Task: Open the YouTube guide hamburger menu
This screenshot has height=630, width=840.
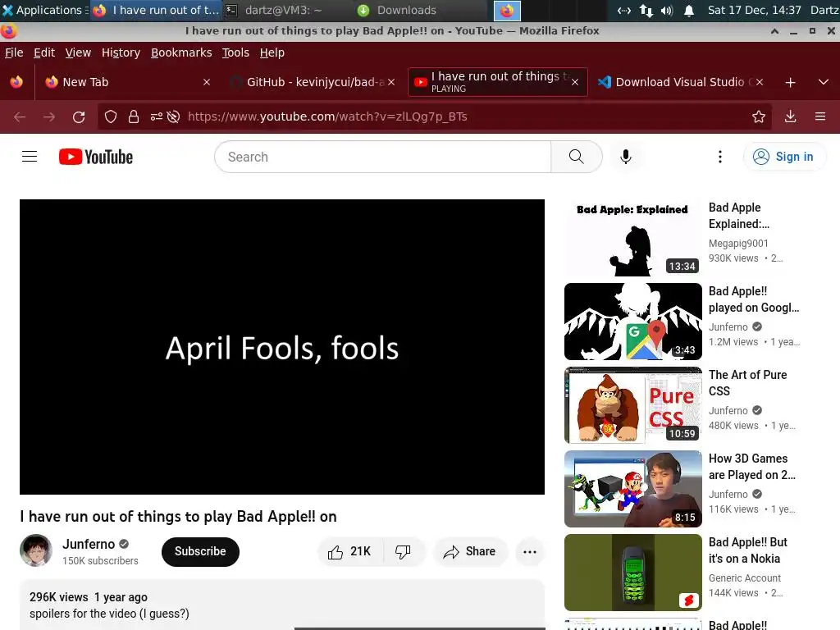Action: click(x=30, y=157)
